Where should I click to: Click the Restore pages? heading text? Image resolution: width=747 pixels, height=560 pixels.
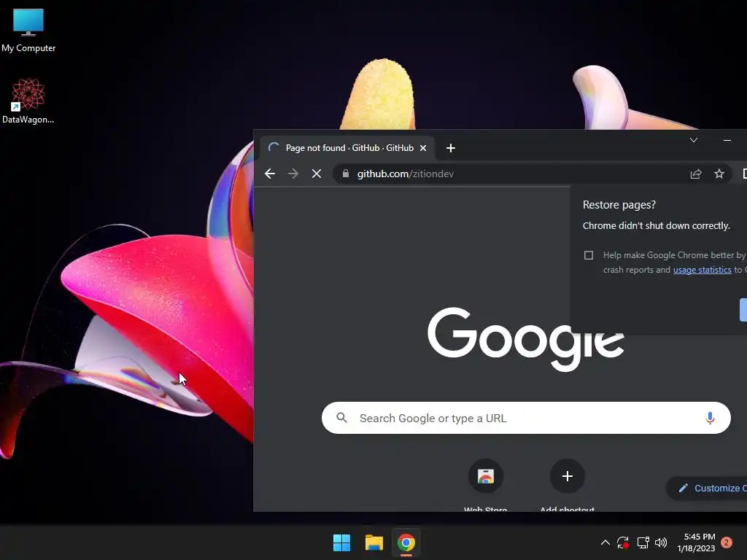point(619,205)
